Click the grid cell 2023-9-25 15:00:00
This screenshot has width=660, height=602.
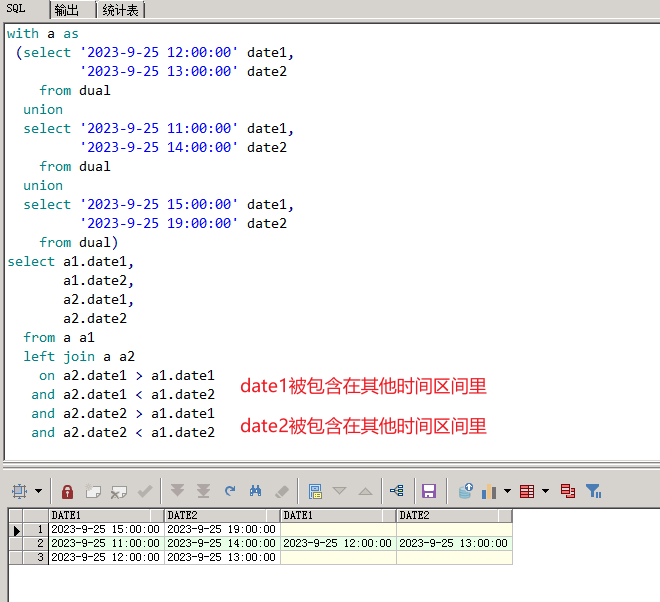point(106,530)
